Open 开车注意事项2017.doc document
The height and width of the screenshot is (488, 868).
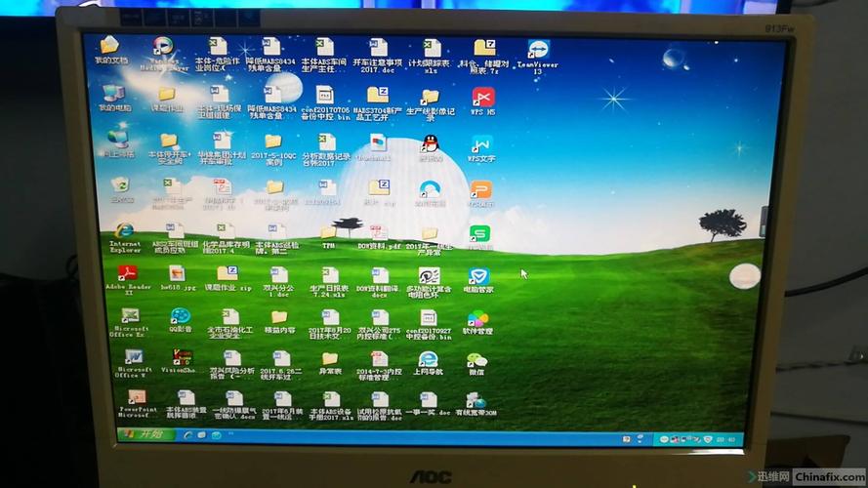379,48
